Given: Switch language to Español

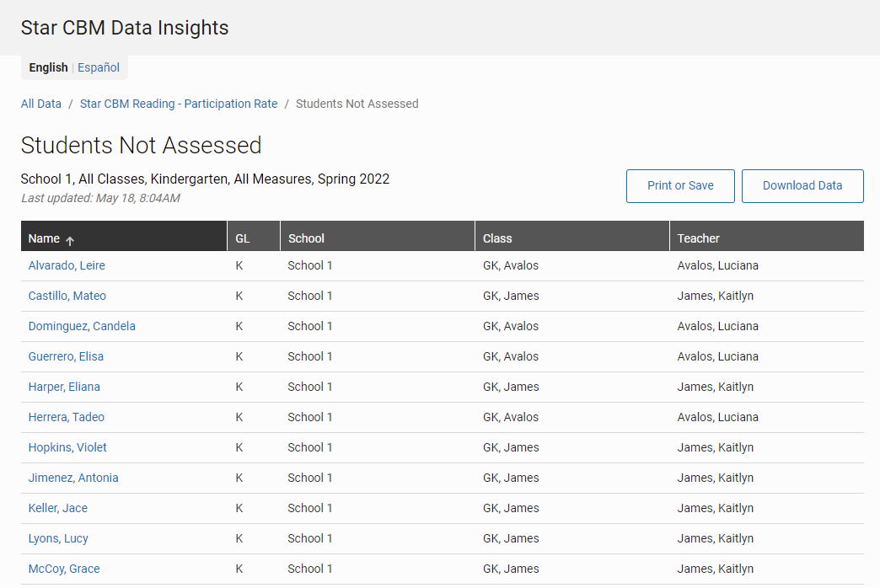Looking at the screenshot, I should click(x=99, y=68).
